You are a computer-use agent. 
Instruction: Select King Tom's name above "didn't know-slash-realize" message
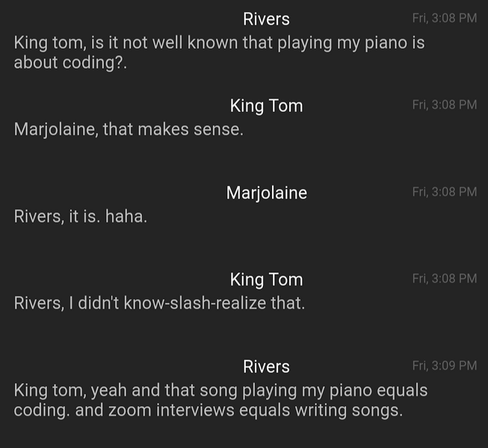[266, 279]
